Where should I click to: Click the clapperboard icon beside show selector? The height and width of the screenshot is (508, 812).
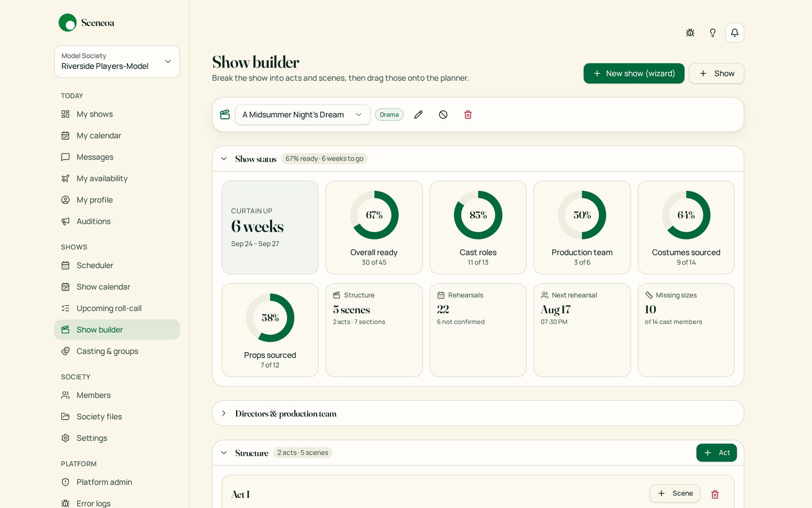click(225, 115)
